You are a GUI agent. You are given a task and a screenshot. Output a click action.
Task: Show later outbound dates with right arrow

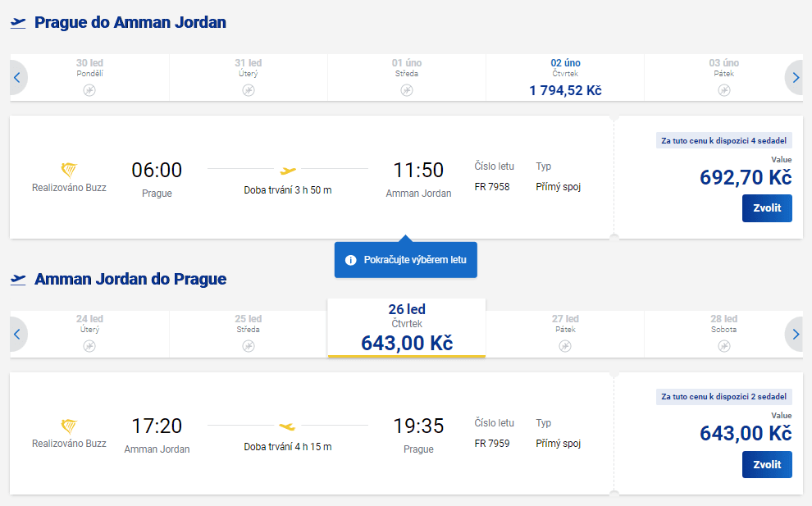(795, 78)
